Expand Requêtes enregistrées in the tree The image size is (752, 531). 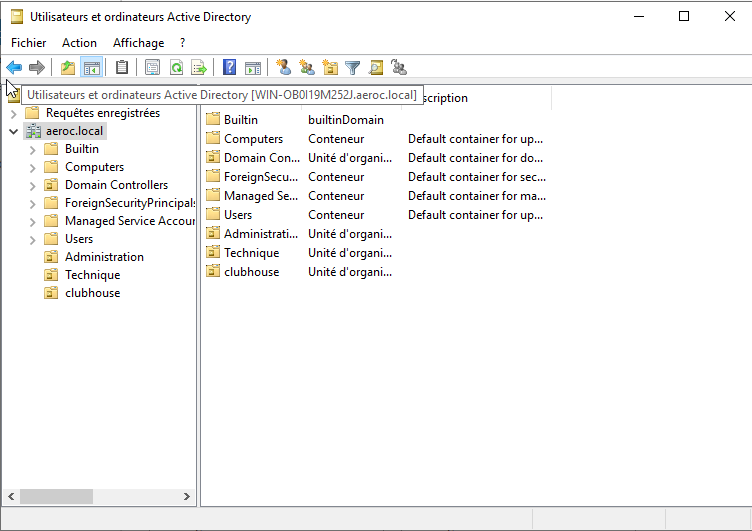pos(13,113)
